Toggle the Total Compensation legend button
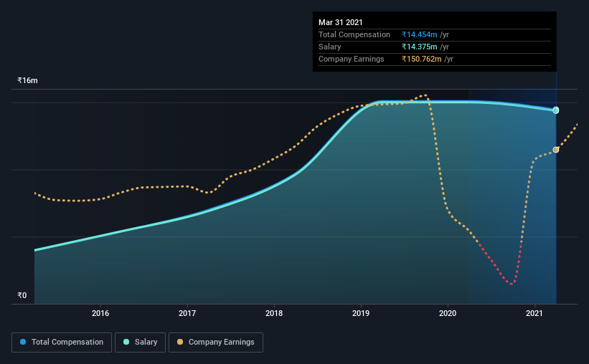Image resolution: width=589 pixels, height=364 pixels. (x=62, y=343)
